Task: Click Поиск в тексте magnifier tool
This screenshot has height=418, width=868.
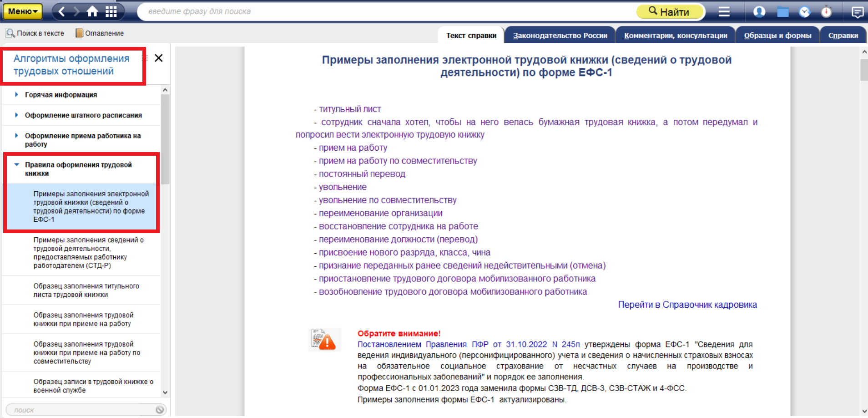Action: tap(35, 33)
